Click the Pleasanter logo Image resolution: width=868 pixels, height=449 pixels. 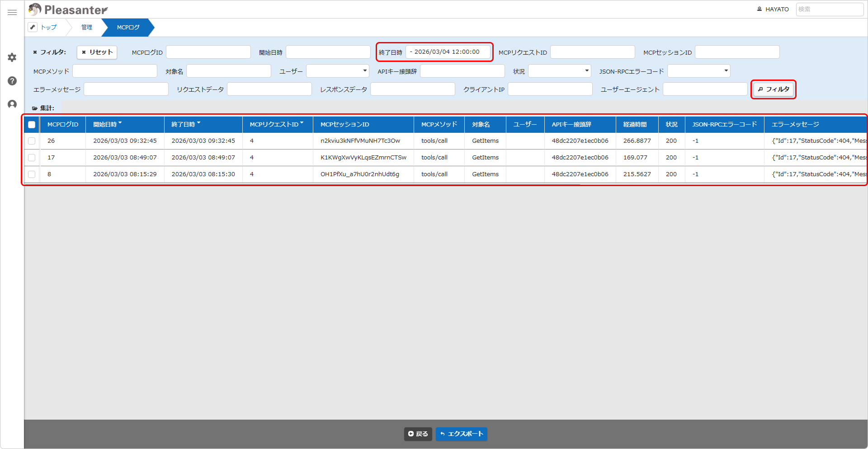tap(68, 9)
